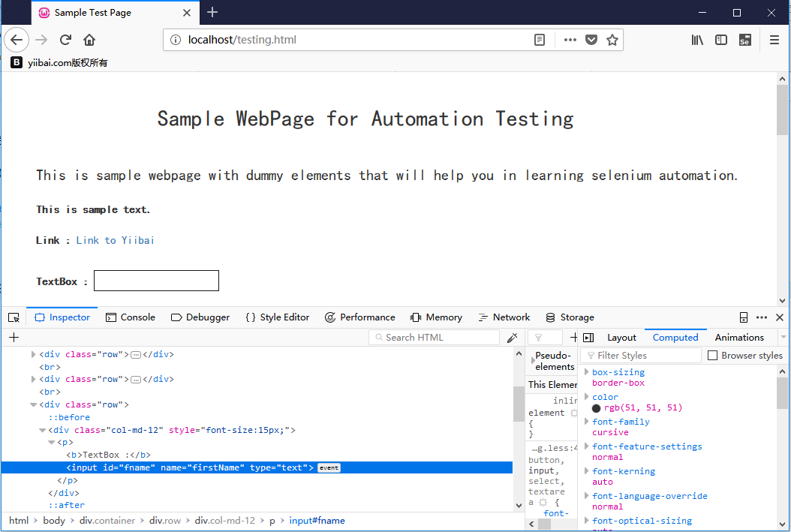Open page actions three-dot menu

coord(570,40)
